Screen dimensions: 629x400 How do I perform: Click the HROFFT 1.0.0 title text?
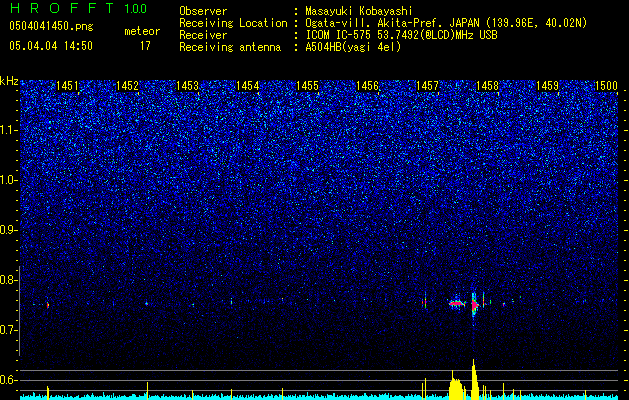(78, 8)
